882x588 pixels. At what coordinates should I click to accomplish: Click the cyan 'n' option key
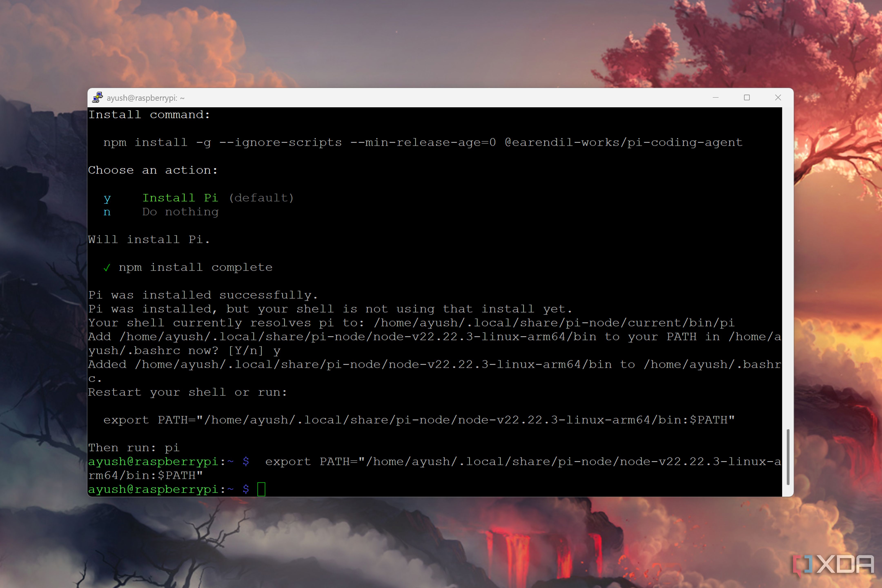point(107,212)
